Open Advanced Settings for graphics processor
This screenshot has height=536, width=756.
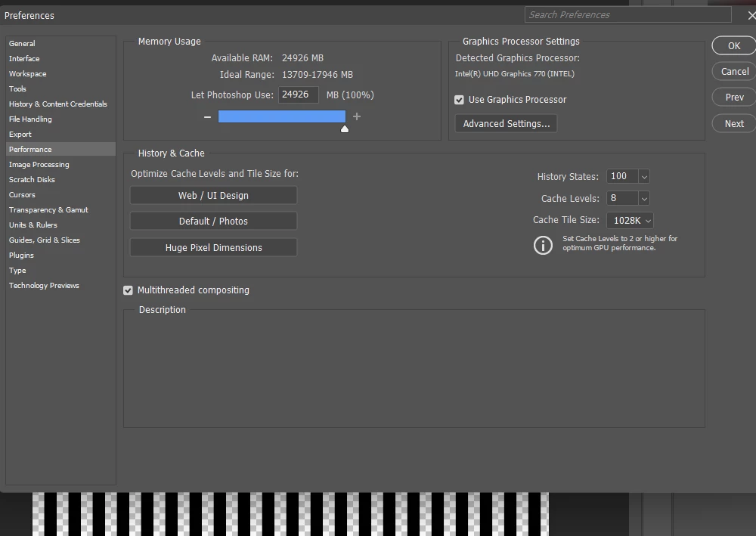point(507,123)
